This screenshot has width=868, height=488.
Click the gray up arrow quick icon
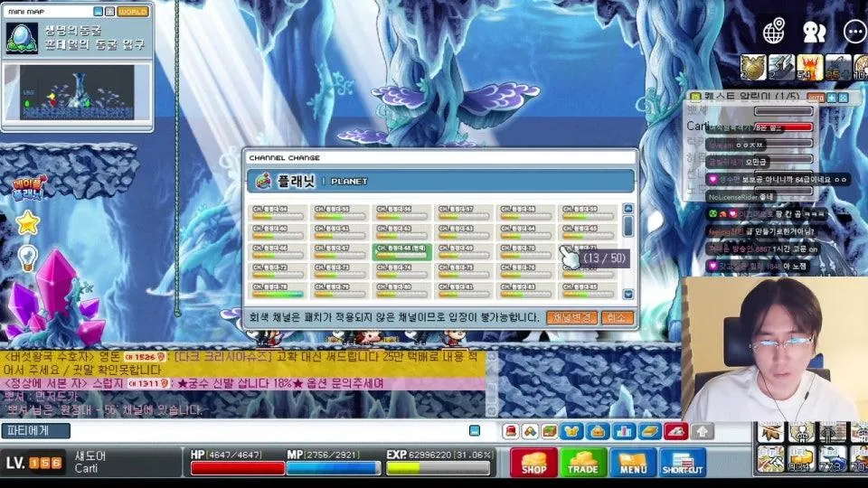702,431
